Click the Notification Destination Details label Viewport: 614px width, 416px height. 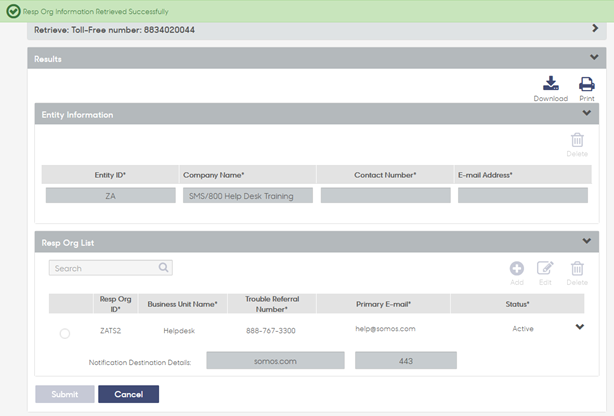tap(140, 362)
